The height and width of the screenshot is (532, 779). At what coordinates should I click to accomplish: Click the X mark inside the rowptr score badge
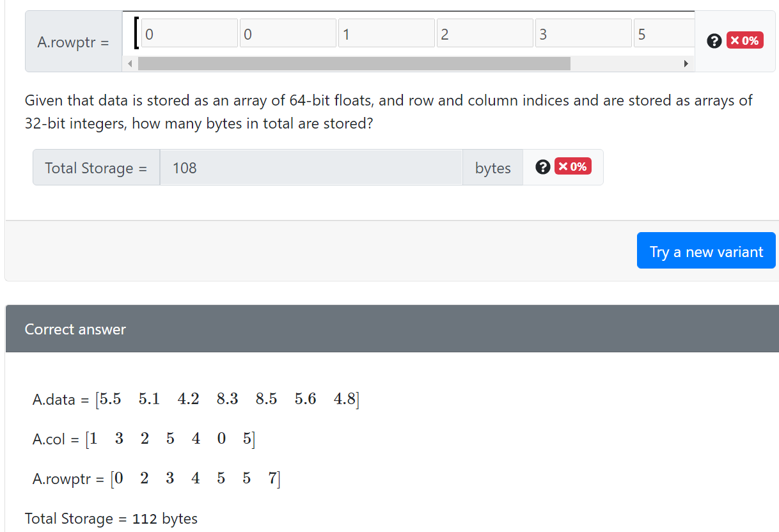click(736, 40)
